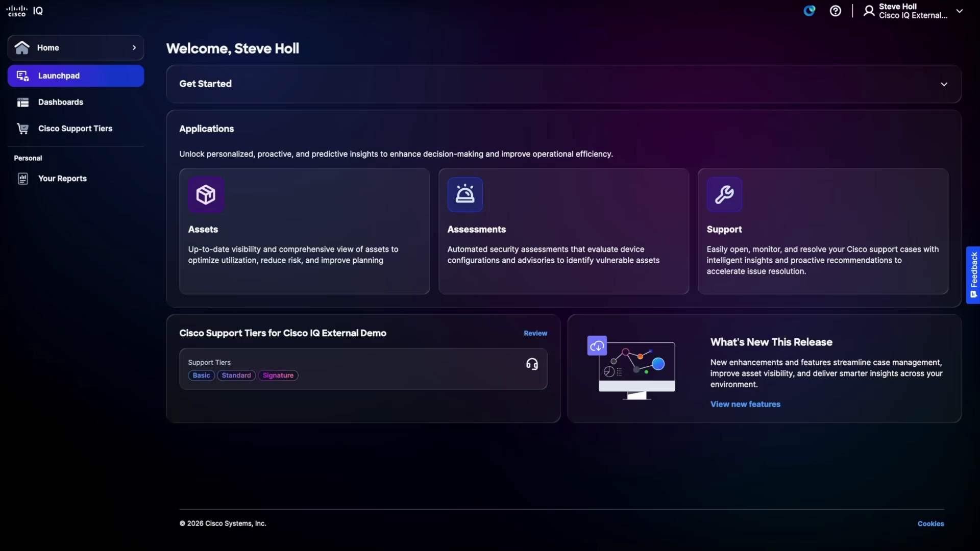This screenshot has width=980, height=551.
Task: Open the account dropdown chevron
Action: click(960, 11)
